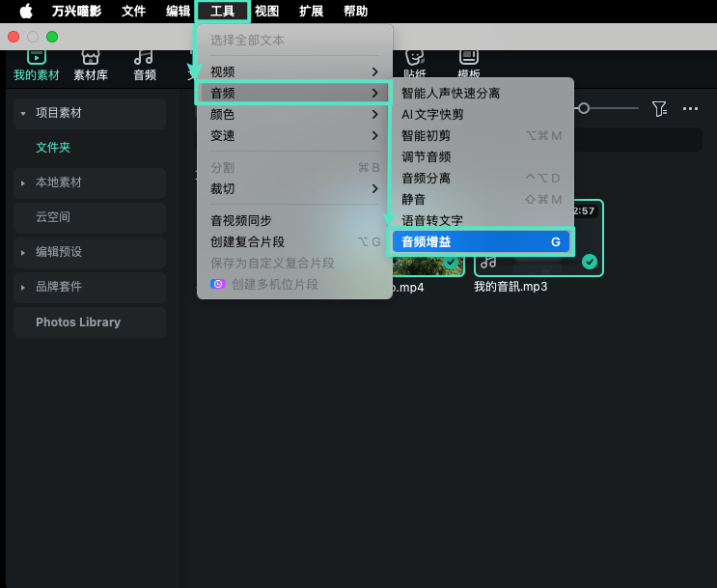Adjust the thumbnail size slider

[584, 108]
